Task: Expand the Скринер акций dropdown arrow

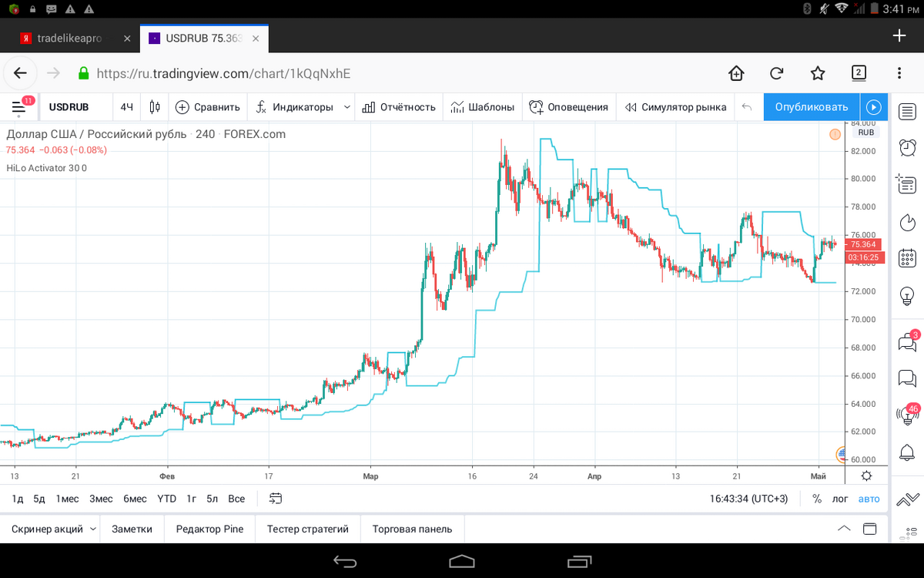Action: point(93,529)
